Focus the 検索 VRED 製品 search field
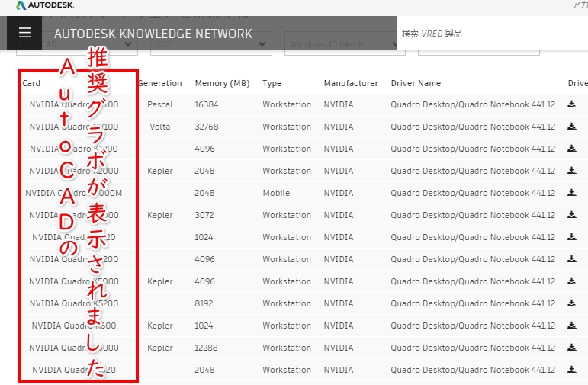Viewport: 588px width, 385px height. pyautogui.click(x=493, y=34)
